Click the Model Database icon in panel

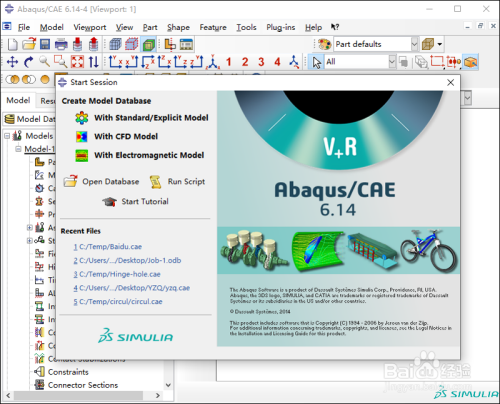pos(10,119)
